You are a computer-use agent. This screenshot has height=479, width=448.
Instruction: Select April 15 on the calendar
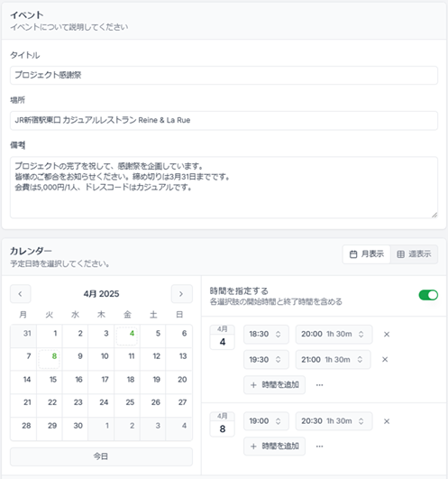pyautogui.click(x=50, y=382)
